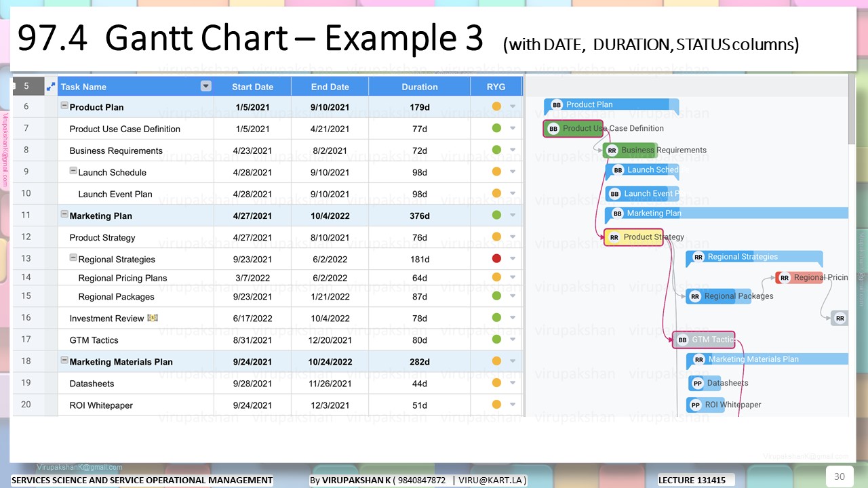Click BB avatar on Product Plan Gantt bar
The height and width of the screenshot is (488, 868).
[x=557, y=105]
